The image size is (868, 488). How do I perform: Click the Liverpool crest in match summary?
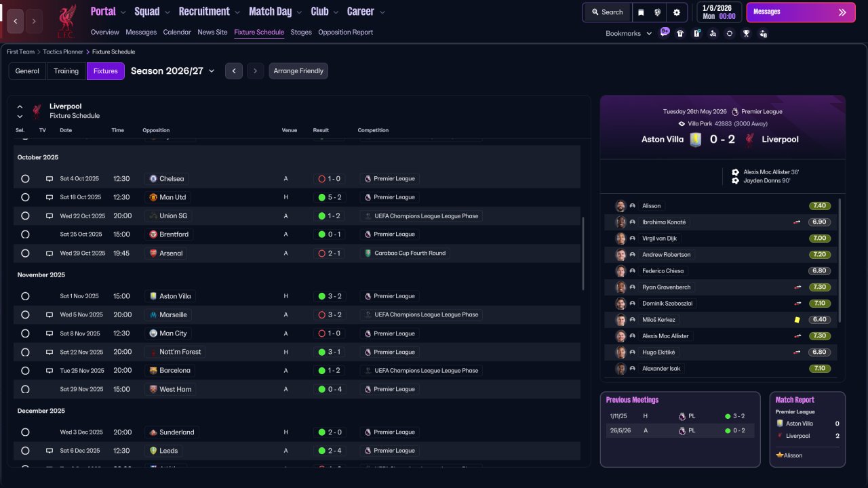(x=750, y=140)
